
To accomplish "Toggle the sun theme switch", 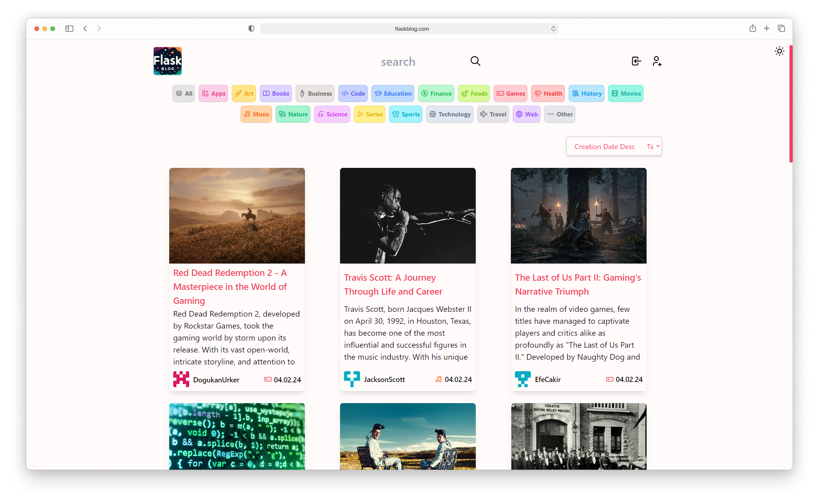I will (779, 51).
